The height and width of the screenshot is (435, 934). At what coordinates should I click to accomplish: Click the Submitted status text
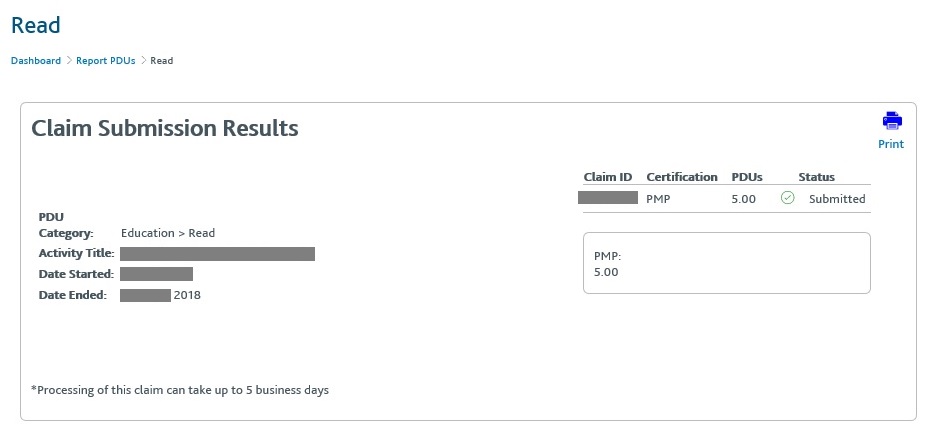pyautogui.click(x=837, y=199)
